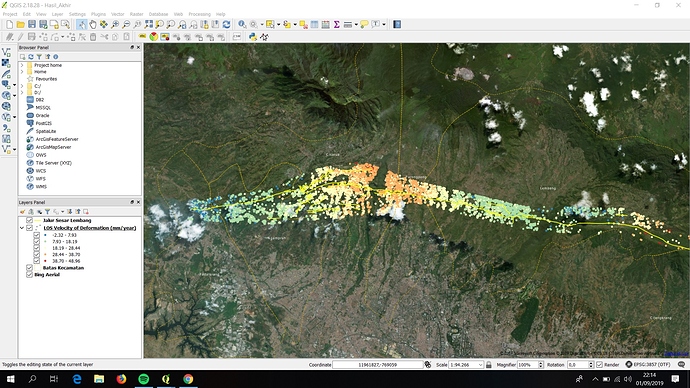Select WMS entry in Browser Panel
The image size is (690, 388).
coord(41,187)
